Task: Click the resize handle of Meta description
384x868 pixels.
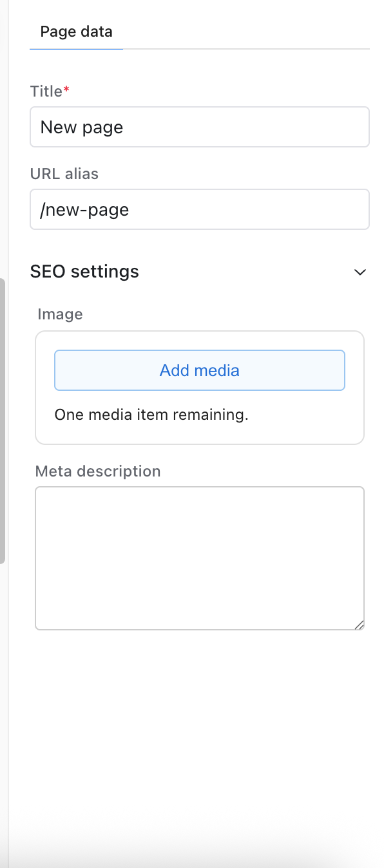Action: tap(360, 624)
